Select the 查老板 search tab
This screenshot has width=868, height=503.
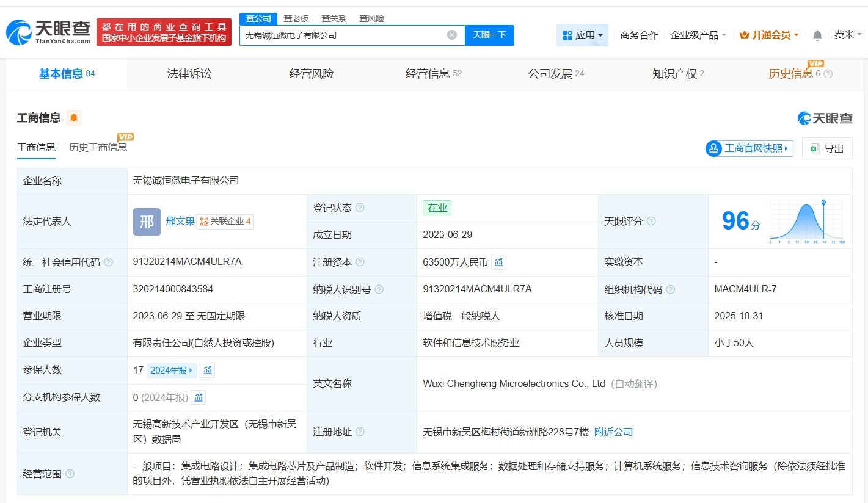point(296,18)
